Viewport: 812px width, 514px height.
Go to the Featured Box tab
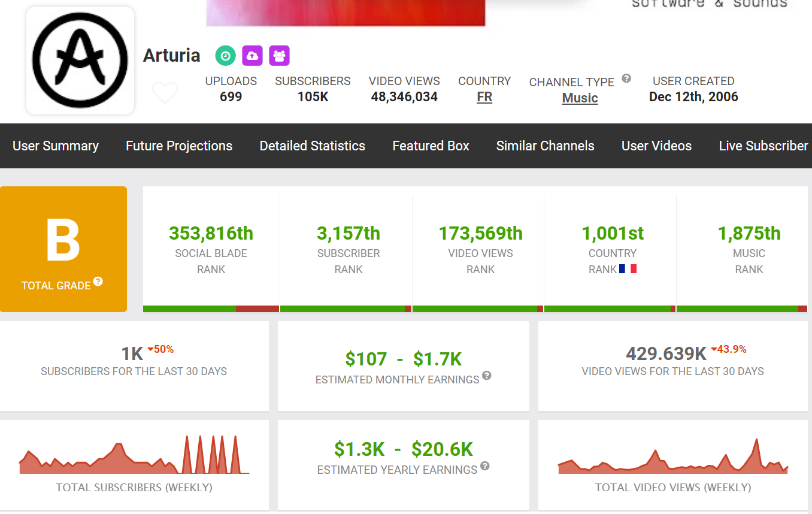pyautogui.click(x=431, y=146)
